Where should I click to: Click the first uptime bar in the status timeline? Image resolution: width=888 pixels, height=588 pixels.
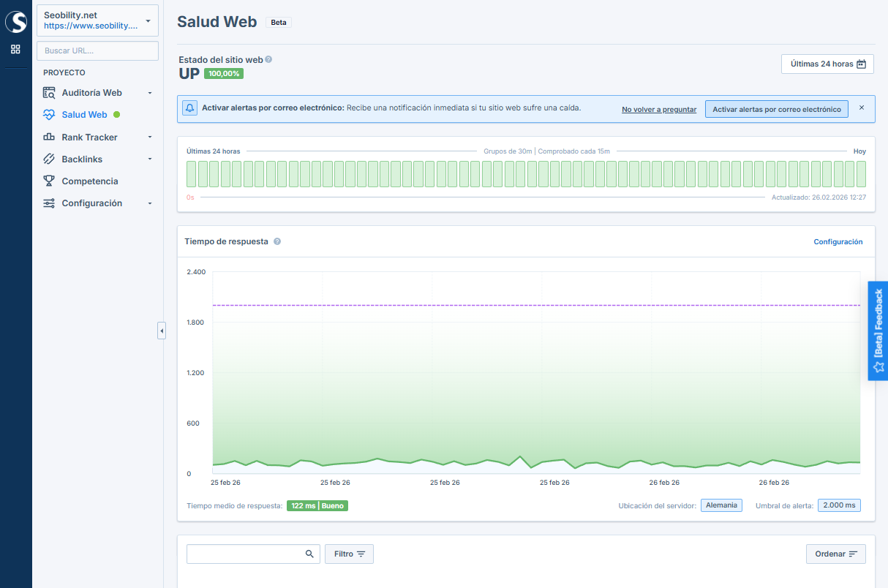192,174
